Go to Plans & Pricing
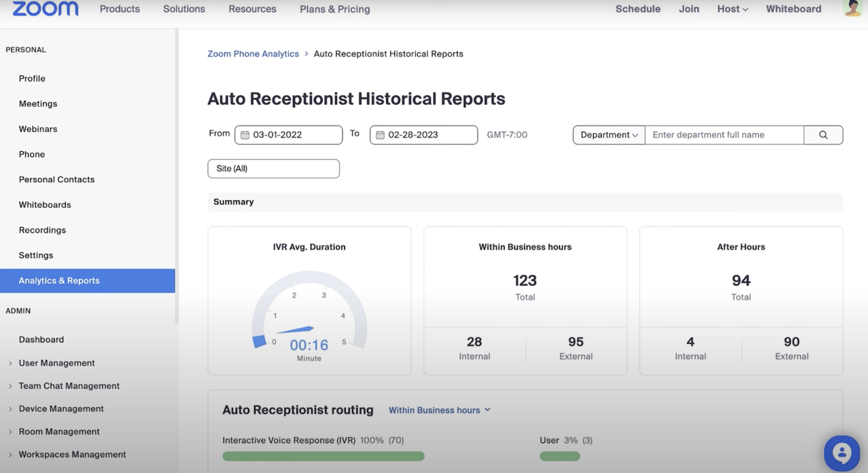The width and height of the screenshot is (868, 473). [335, 9]
